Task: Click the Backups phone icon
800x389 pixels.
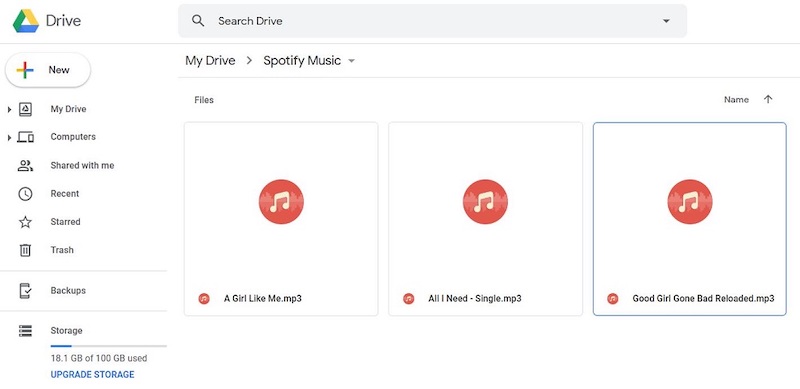Action: pos(25,290)
